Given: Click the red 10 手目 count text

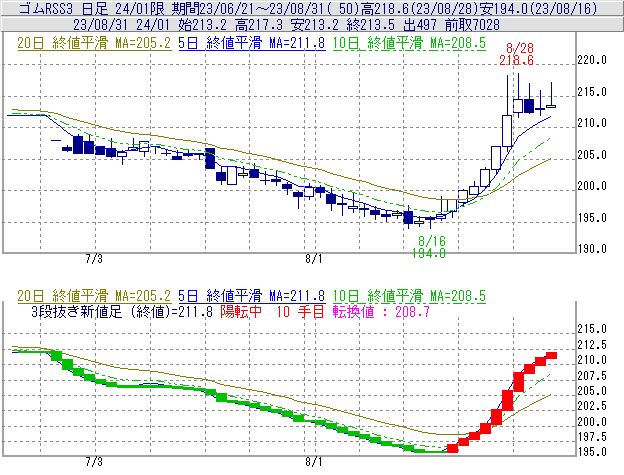Looking at the screenshot, I should click(300, 311).
